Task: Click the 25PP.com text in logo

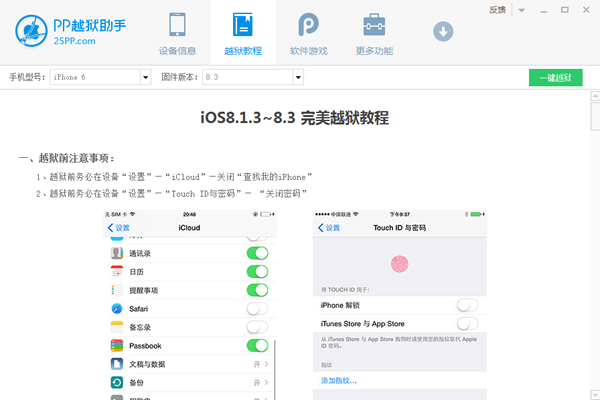Action: click(x=74, y=41)
